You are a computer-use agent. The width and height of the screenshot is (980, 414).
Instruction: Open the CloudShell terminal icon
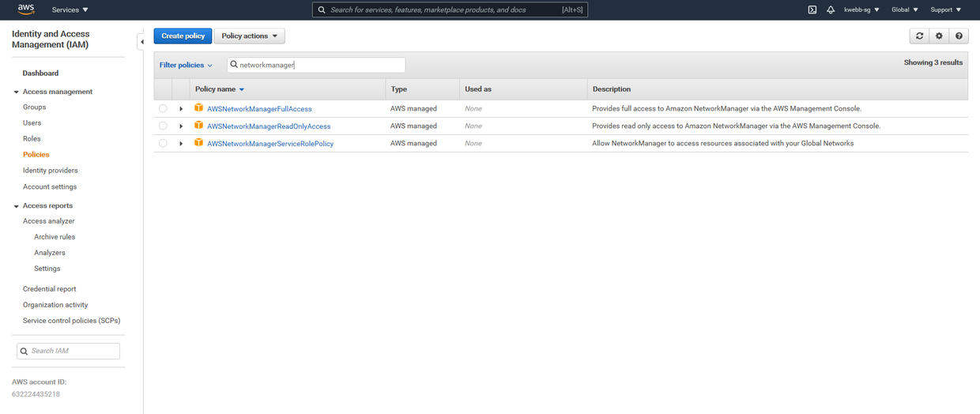pos(812,9)
